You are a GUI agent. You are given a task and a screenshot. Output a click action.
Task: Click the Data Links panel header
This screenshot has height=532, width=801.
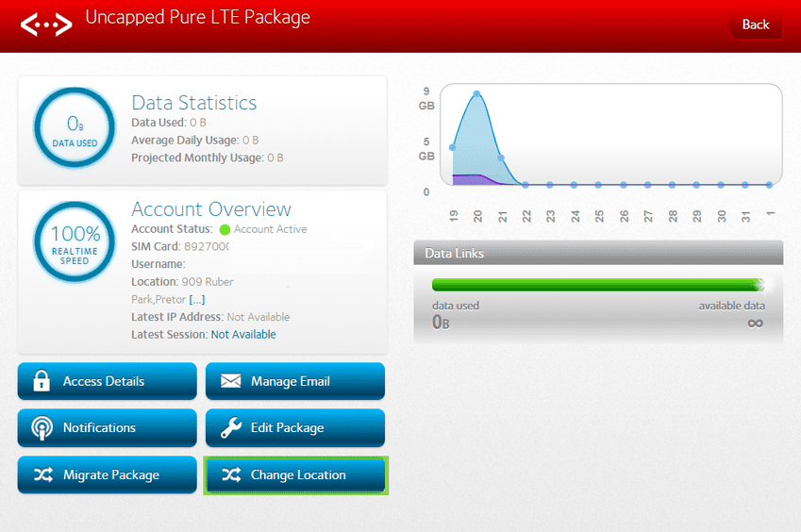coord(598,253)
